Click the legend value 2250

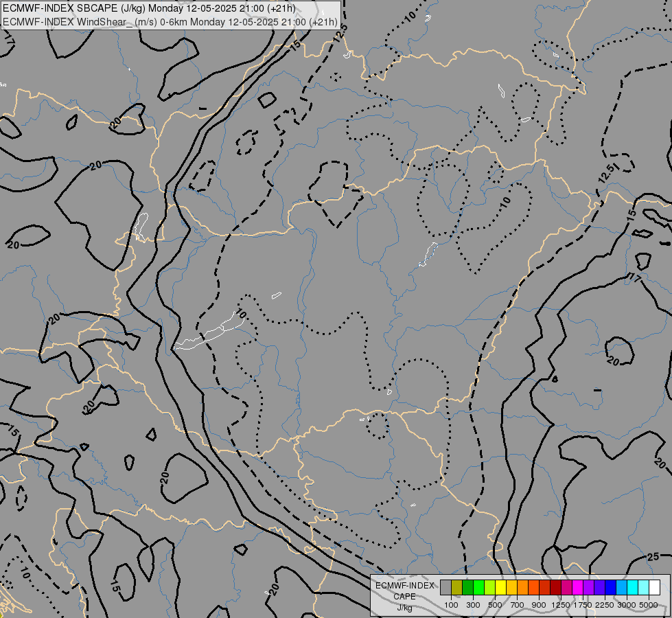point(604,605)
